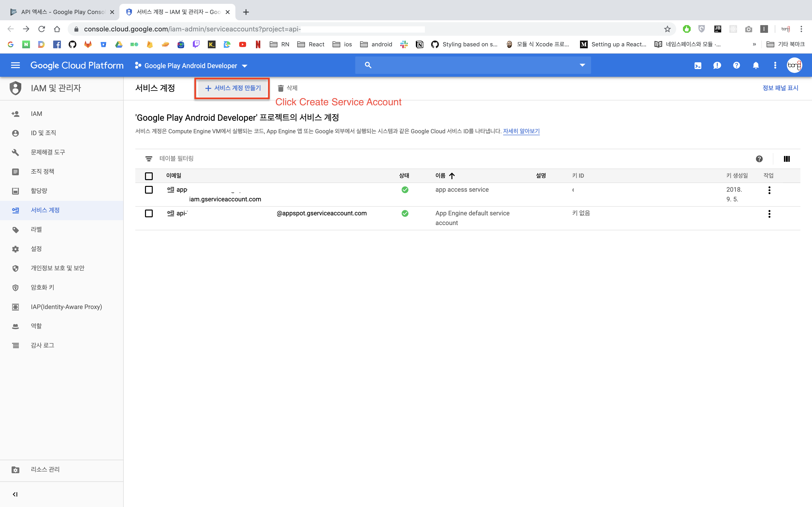
Task: Click the column display options icon
Action: pyautogui.click(x=786, y=159)
